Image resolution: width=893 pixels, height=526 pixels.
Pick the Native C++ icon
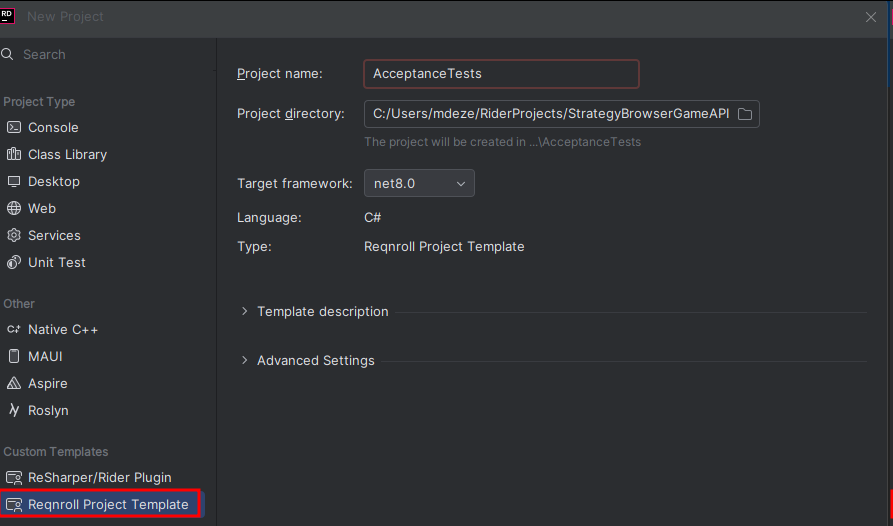pos(14,329)
